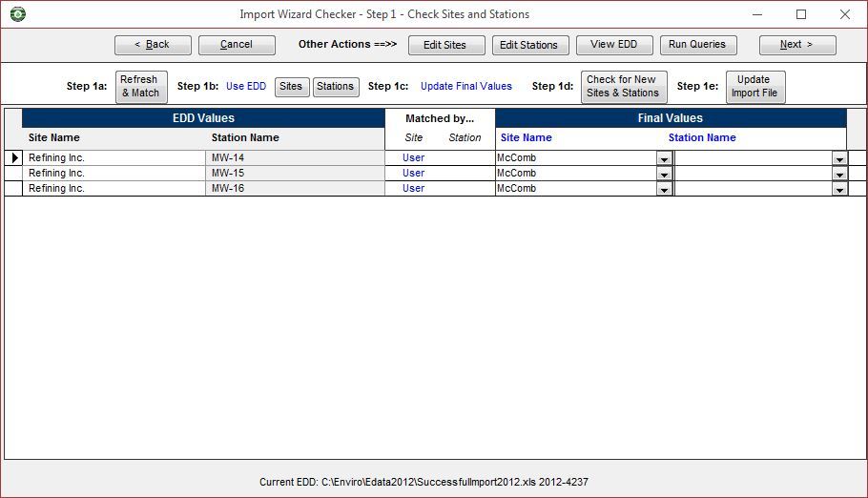Click empty final Station Name field for MW-14

754,157
